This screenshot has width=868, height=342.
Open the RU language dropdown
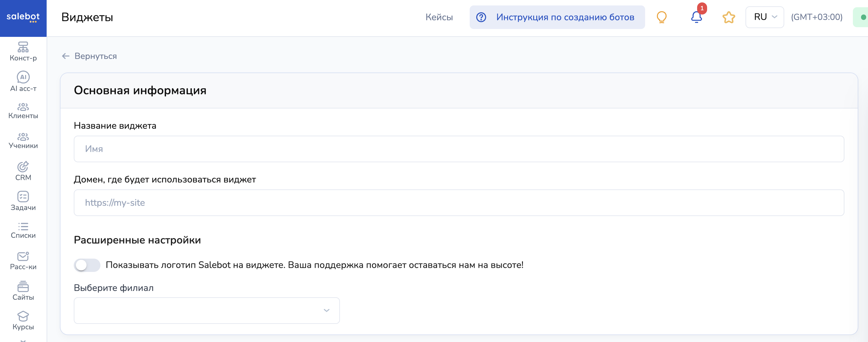765,17
